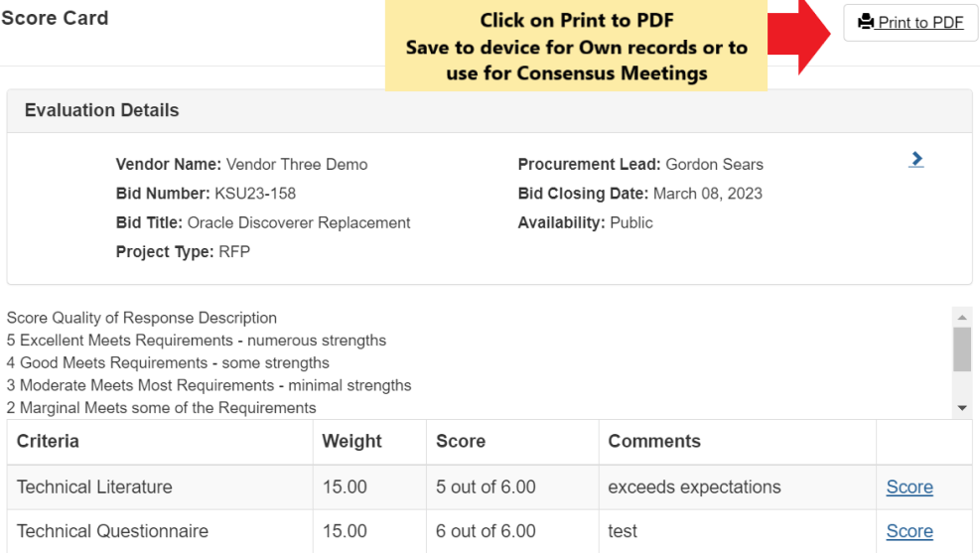Screen dimensions: 980x553
Task: Click the description scrollbar up arrow
Action: click(962, 318)
